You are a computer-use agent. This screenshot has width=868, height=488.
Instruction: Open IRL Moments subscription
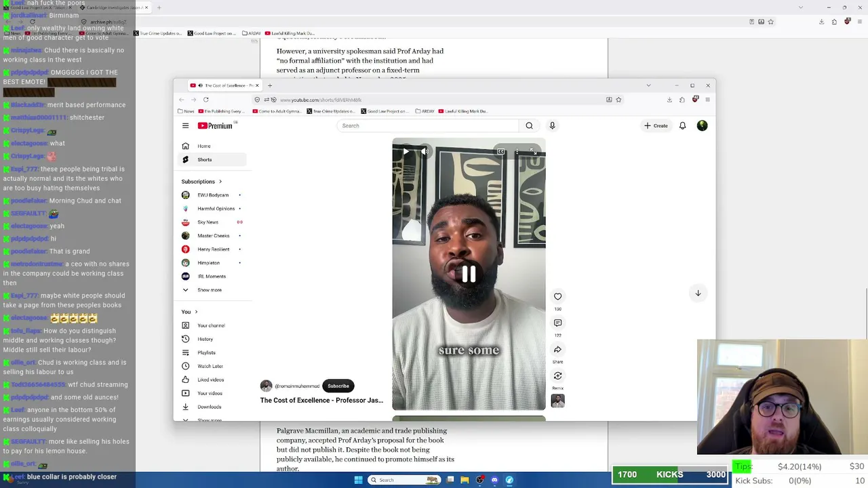tap(212, 277)
